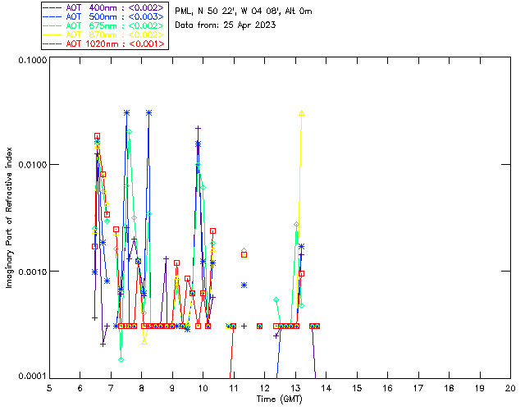Click the green diamond at the lowest point near 7.3 GMT
This screenshot has height=420, width=525.
[x=121, y=359]
